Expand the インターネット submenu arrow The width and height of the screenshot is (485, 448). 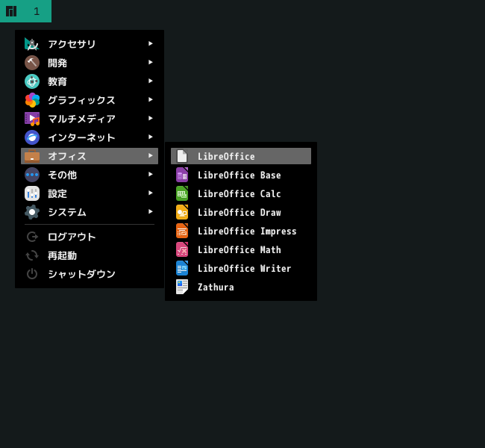click(x=150, y=137)
